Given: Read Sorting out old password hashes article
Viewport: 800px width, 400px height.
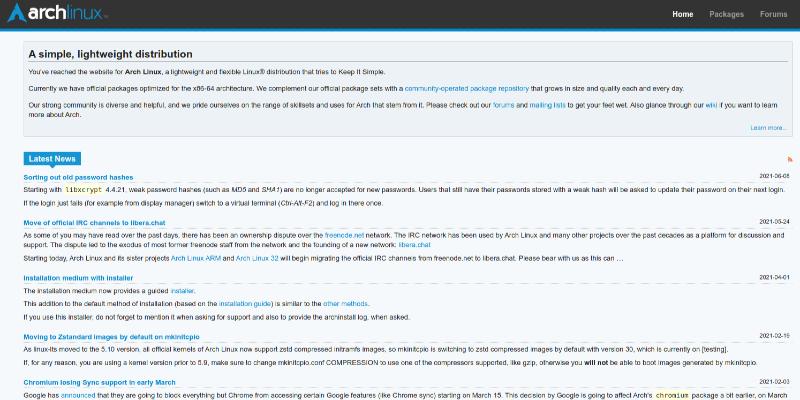Looking at the screenshot, I should point(77,177).
